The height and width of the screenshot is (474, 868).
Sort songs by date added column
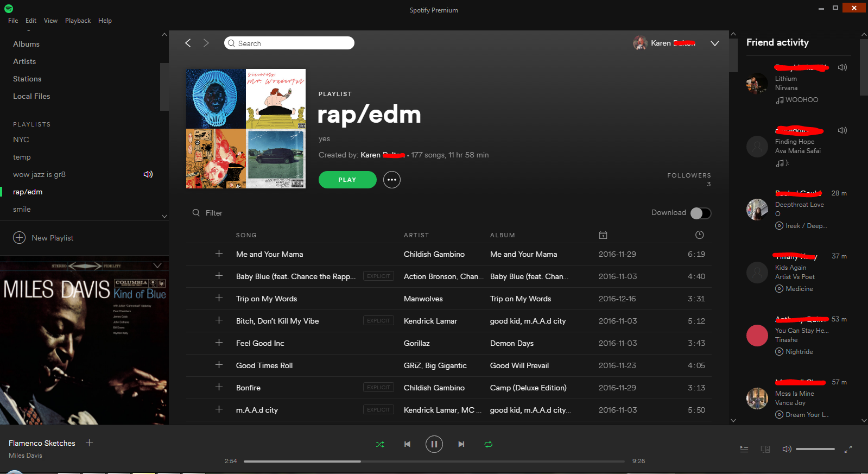pos(603,235)
